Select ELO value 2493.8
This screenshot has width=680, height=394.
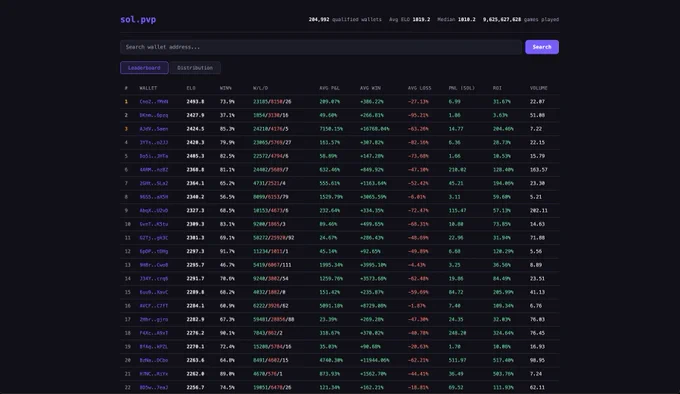(195, 102)
